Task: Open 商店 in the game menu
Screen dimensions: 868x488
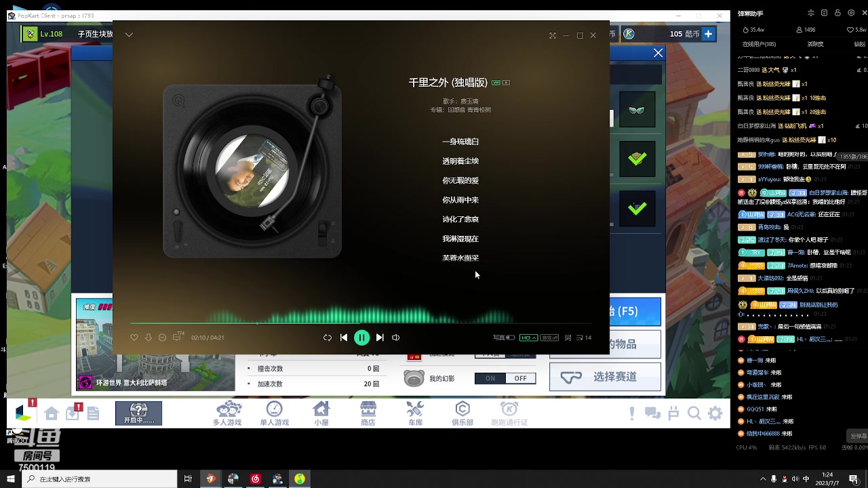Action: [x=368, y=413]
